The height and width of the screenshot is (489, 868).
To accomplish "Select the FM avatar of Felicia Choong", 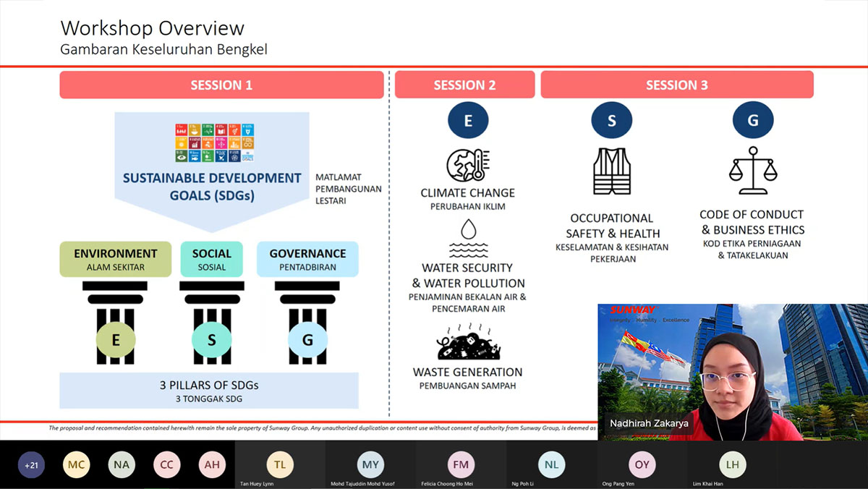I will (x=461, y=464).
